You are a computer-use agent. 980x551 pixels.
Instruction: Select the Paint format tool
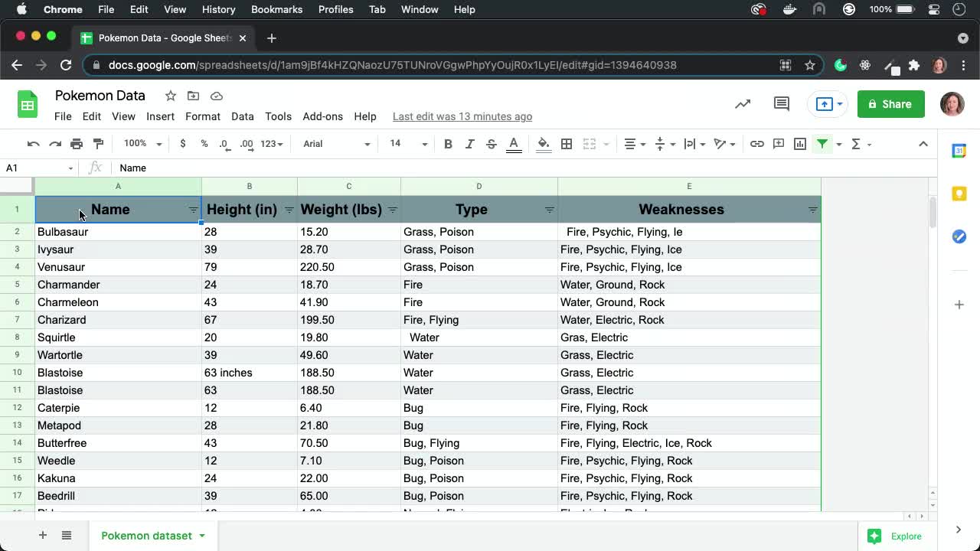tap(98, 144)
